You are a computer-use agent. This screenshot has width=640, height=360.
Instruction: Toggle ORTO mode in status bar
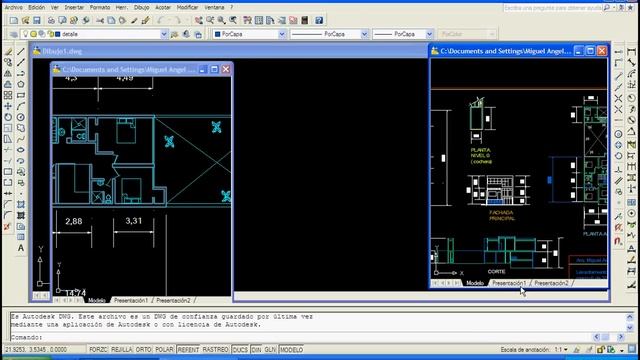(144, 350)
